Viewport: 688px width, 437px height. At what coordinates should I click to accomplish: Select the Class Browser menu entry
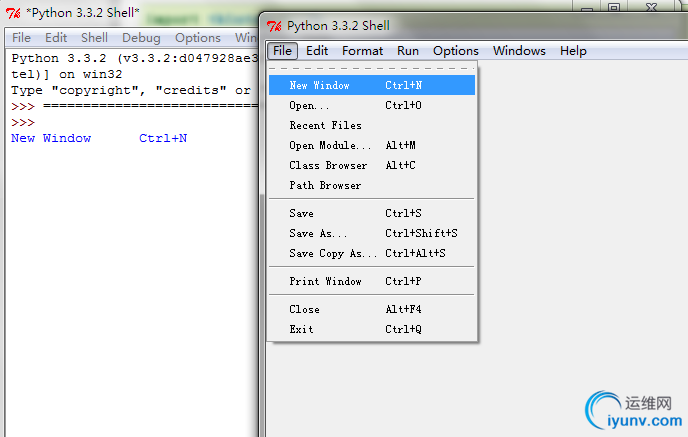point(372,165)
